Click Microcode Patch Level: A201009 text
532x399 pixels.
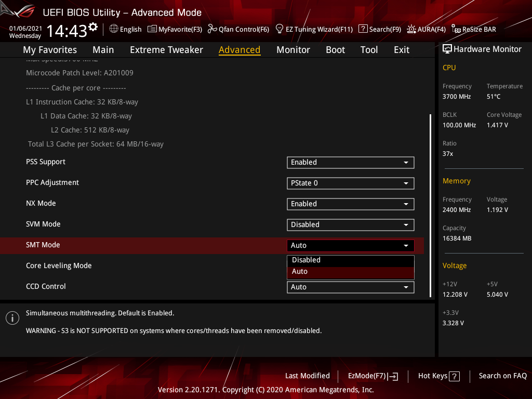(79, 73)
